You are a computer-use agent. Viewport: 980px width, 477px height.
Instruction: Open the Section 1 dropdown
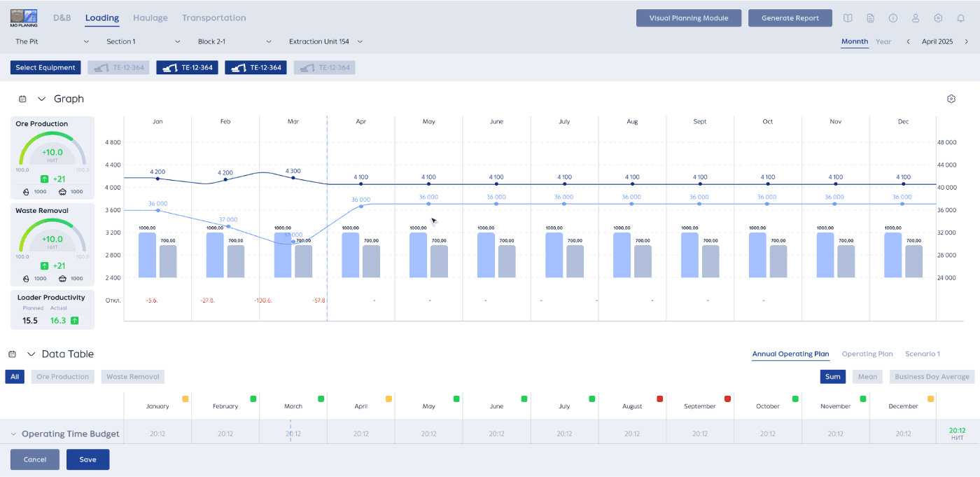143,41
